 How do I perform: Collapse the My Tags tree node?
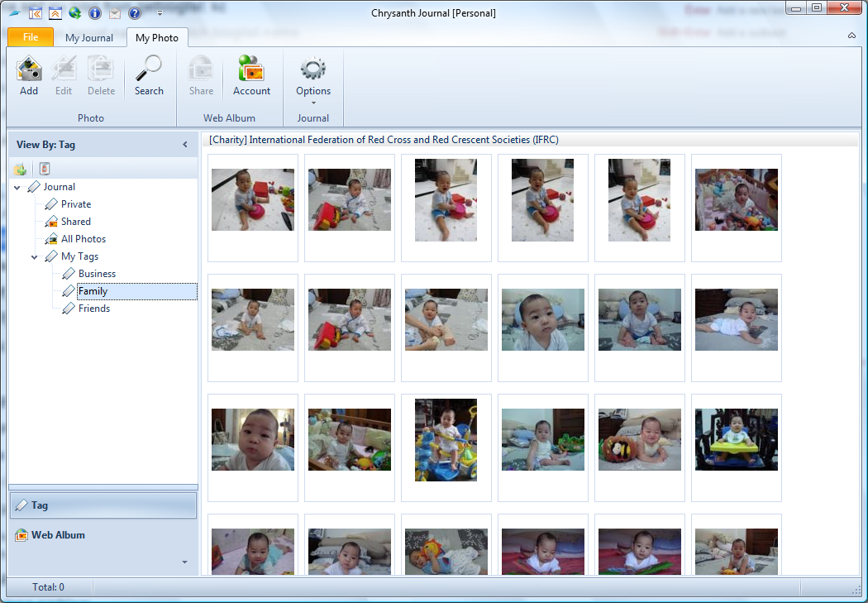click(x=35, y=257)
